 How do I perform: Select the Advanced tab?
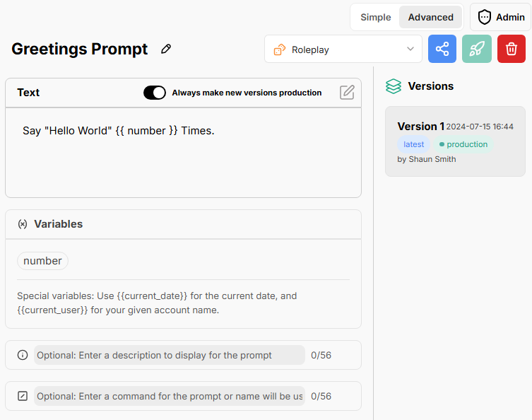tap(430, 17)
